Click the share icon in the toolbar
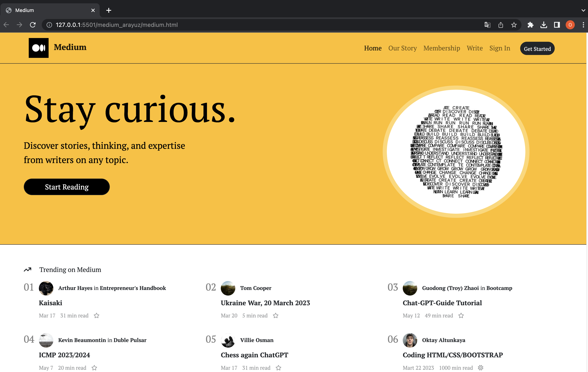 (x=501, y=25)
